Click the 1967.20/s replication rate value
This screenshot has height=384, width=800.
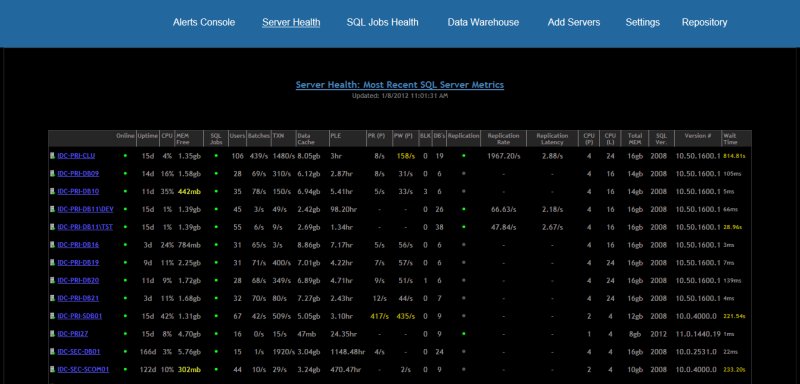point(503,156)
